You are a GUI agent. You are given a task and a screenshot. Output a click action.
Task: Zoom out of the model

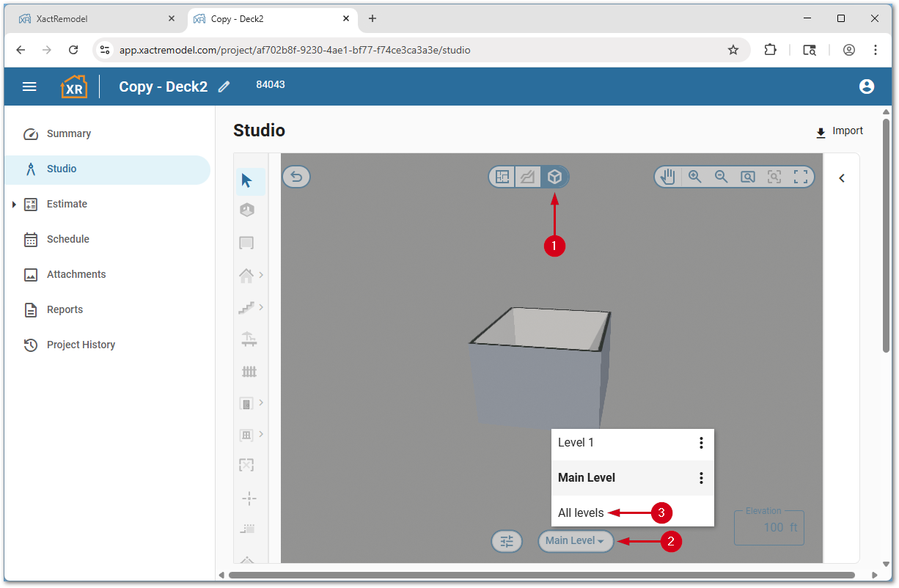point(721,176)
